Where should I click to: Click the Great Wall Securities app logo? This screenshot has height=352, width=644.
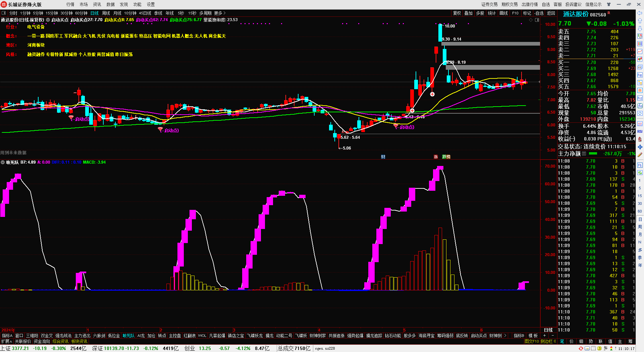click(4, 4)
